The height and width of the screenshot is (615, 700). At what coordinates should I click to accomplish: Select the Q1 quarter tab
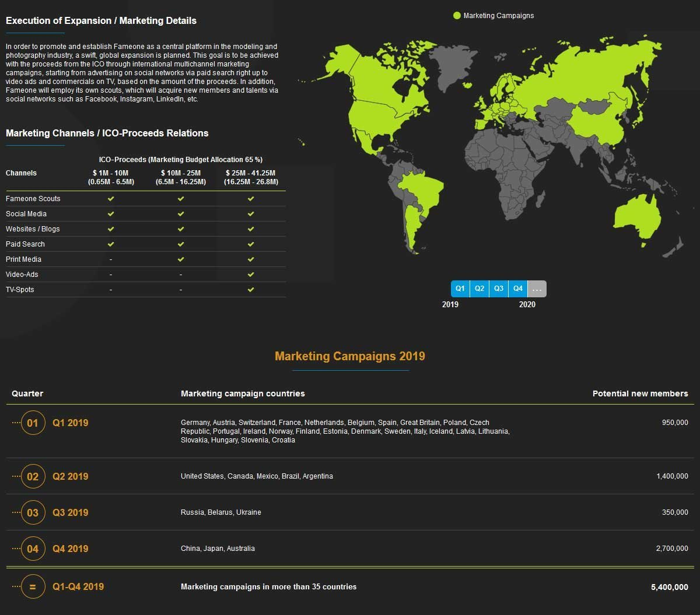pyautogui.click(x=460, y=289)
